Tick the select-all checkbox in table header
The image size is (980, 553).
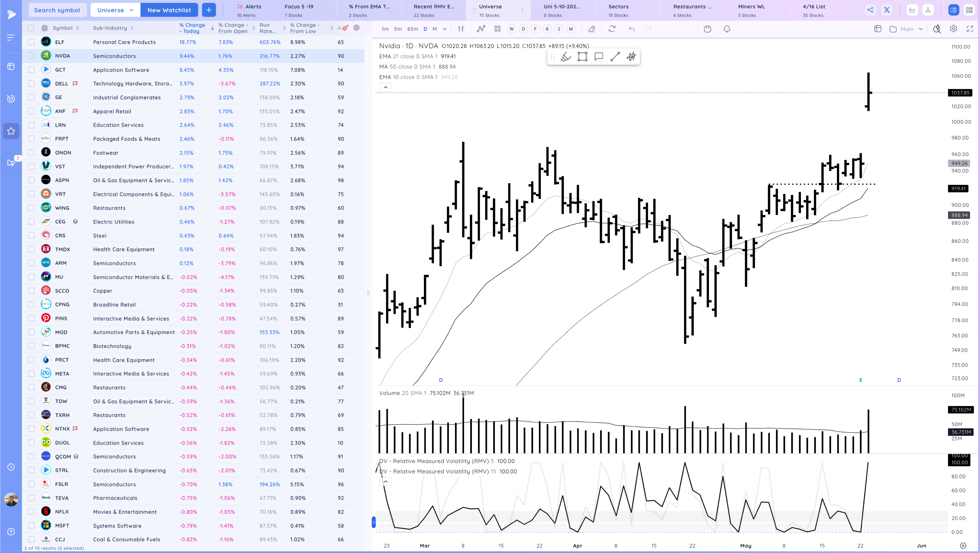click(31, 28)
